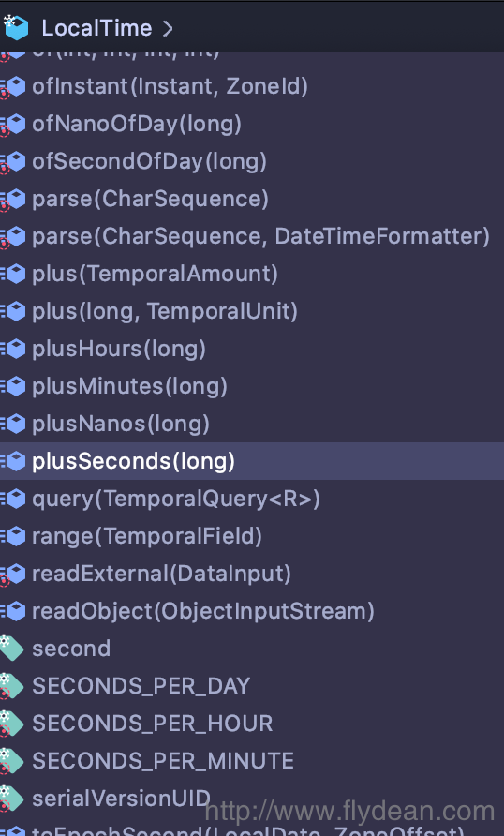This screenshot has height=836, width=504.
Task: Select ofSecondOfDay(long) method entry
Action: [x=252, y=161]
